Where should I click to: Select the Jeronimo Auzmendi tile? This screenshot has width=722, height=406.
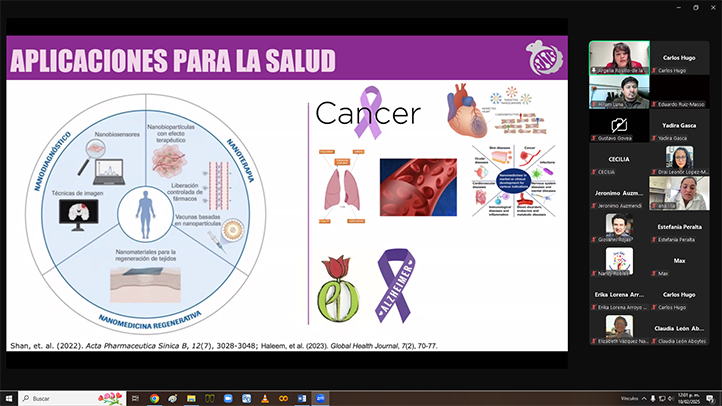619,193
